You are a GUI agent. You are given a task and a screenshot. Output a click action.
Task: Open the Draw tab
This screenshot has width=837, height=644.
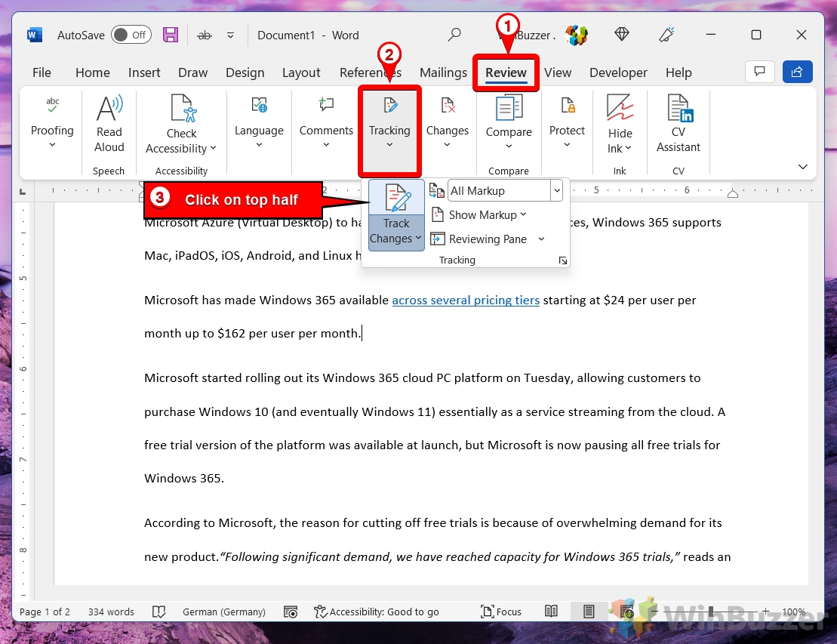click(x=192, y=72)
